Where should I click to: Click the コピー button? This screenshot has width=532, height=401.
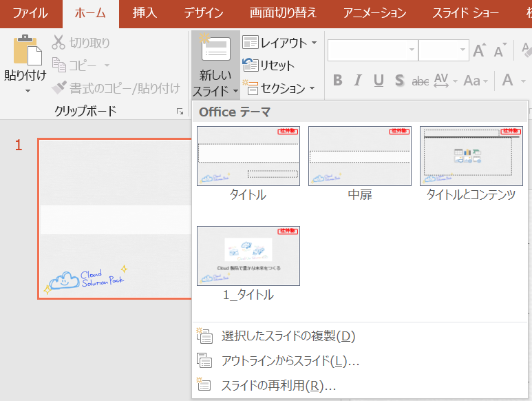click(x=74, y=65)
